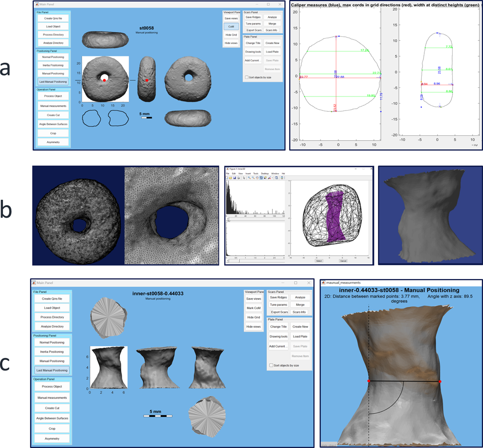Image resolution: width=483 pixels, height=448 pixels.
Task: Select the Zoom Out tool in Inner3D figure
Action: [253, 178]
